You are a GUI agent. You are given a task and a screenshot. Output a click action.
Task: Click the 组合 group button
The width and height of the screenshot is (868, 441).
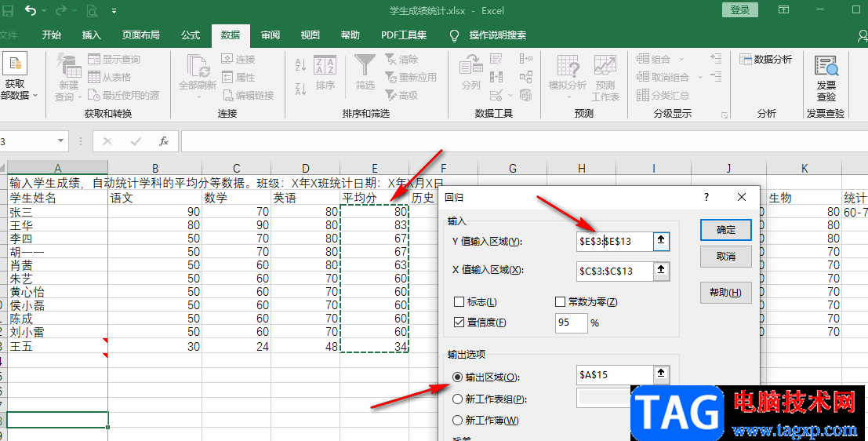click(654, 60)
